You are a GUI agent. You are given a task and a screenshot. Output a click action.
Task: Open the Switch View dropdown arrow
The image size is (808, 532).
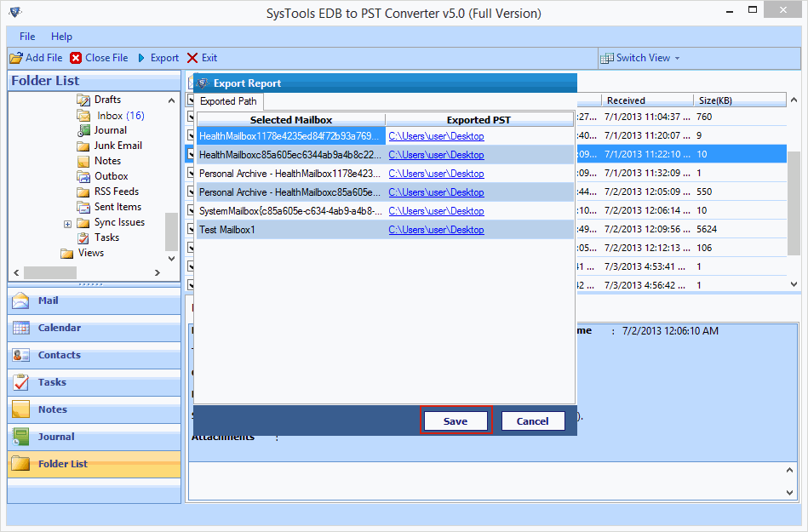(x=677, y=58)
